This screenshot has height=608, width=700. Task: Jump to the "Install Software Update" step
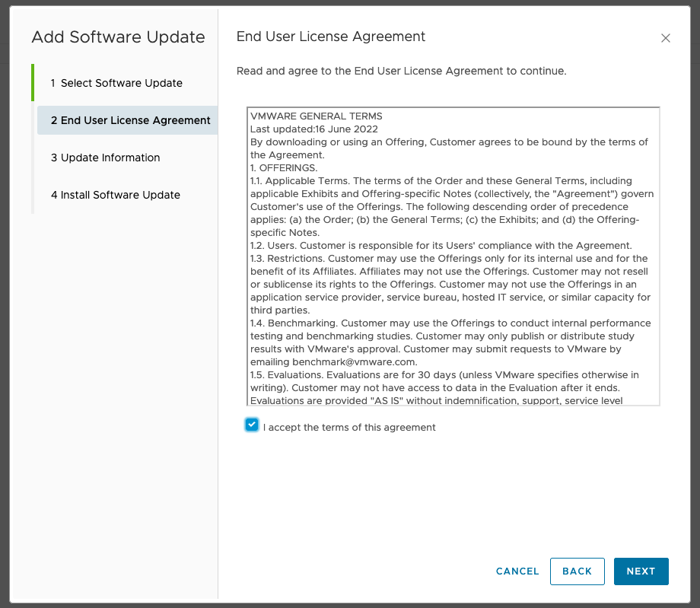coord(115,195)
